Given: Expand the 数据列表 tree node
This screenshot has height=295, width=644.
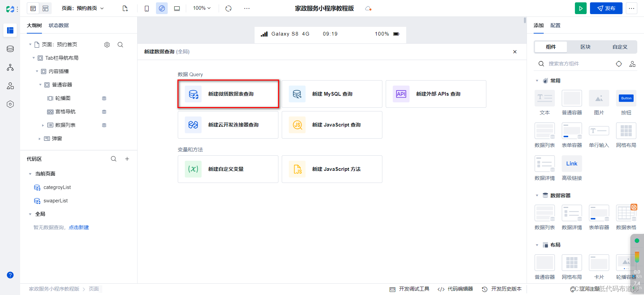Looking at the screenshot, I should [x=43, y=125].
